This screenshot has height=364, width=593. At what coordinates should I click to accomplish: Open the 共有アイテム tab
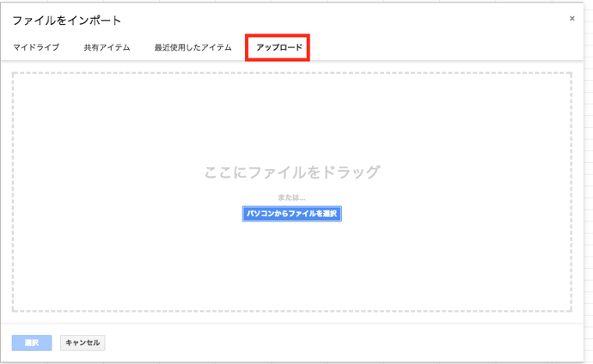click(x=107, y=47)
